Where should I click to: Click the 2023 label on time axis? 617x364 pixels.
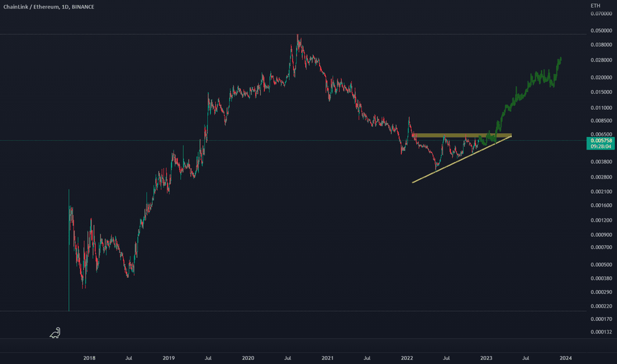[487, 358]
